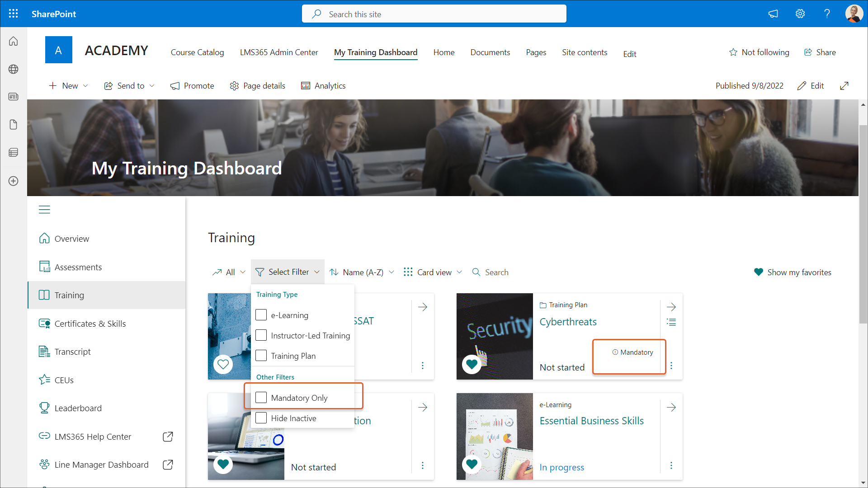
Task: Click the Search this site field
Action: tap(434, 14)
